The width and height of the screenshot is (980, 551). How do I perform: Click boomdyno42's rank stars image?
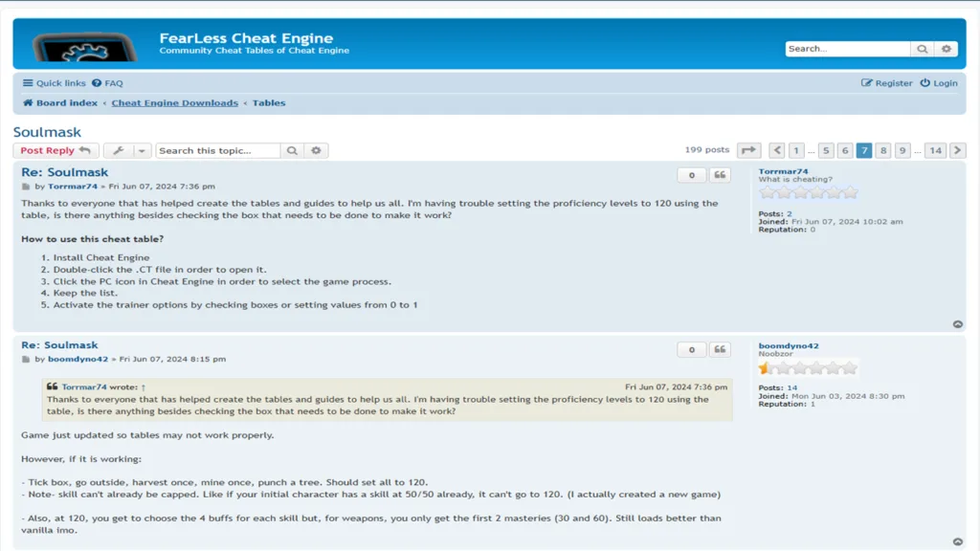808,368
